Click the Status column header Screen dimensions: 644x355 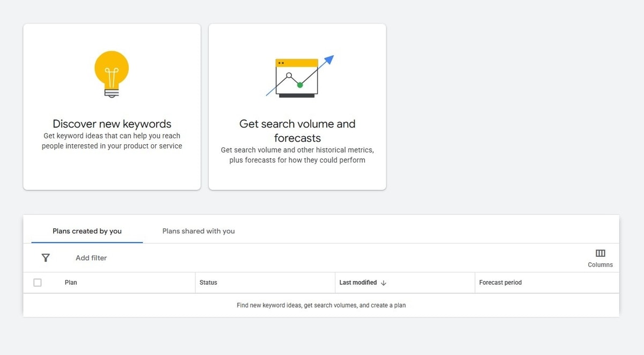[208, 282]
